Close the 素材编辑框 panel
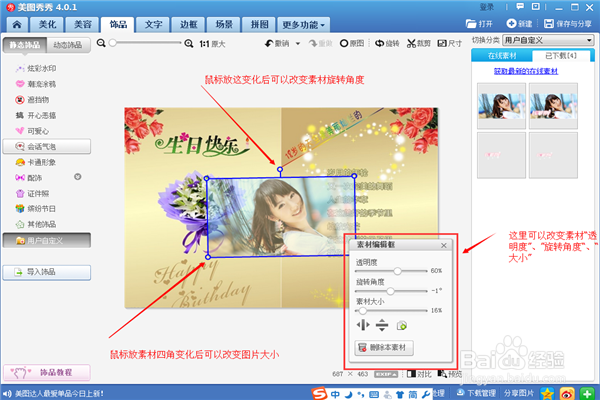Viewport: 600px width, 400px height. (443, 245)
